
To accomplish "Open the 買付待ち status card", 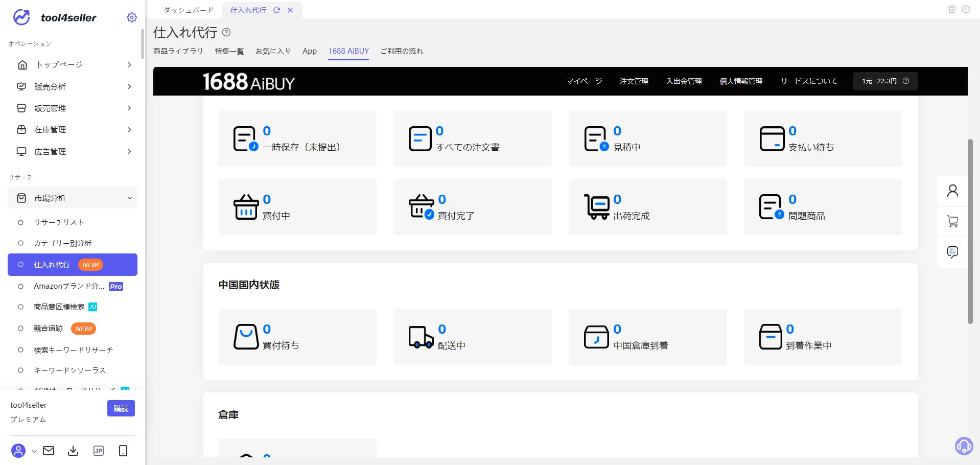I will (x=297, y=337).
